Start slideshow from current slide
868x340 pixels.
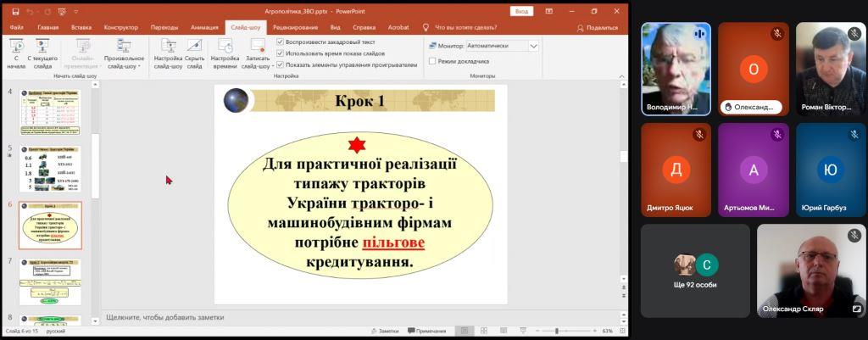click(x=42, y=53)
